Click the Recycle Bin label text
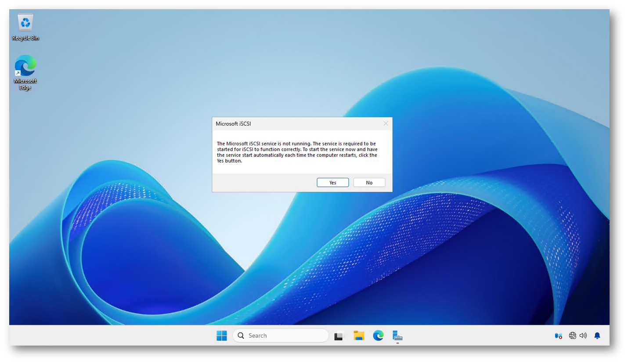628x364 pixels. [25, 38]
